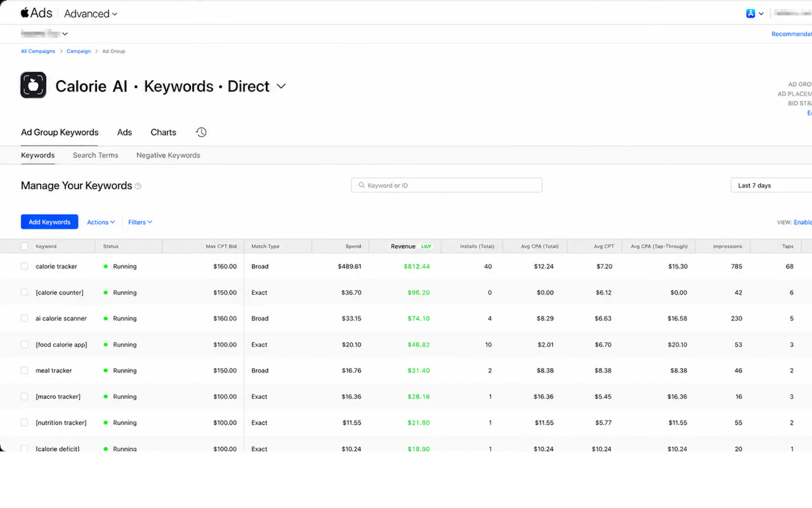Switch to the Ad Group Keywords tab
This screenshot has width=812, height=508.
(59, 133)
